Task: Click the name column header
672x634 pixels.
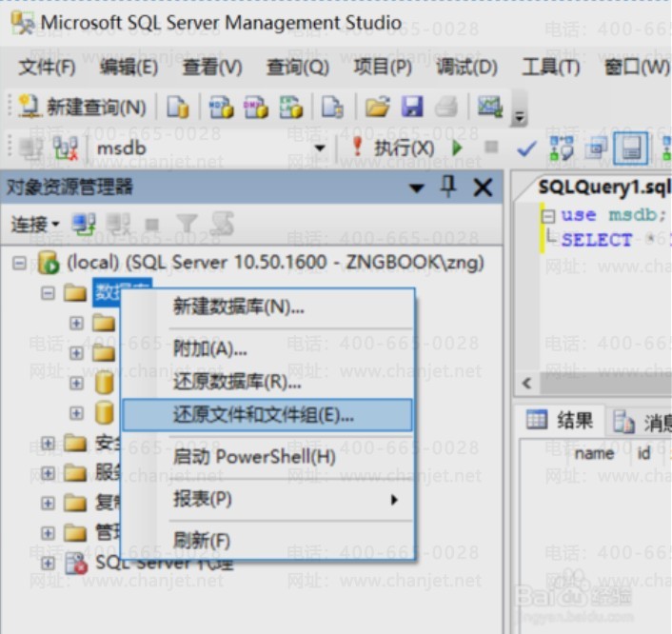Action: coord(594,453)
